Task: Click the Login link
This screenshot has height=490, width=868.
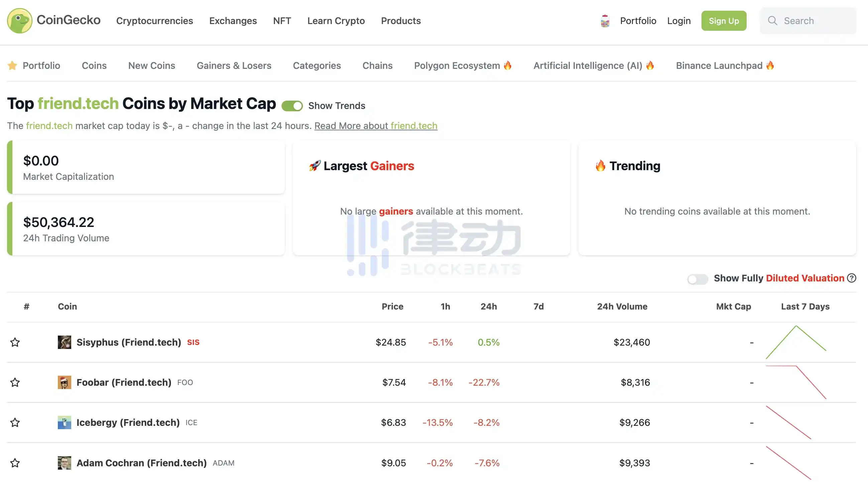Action: coord(679,21)
